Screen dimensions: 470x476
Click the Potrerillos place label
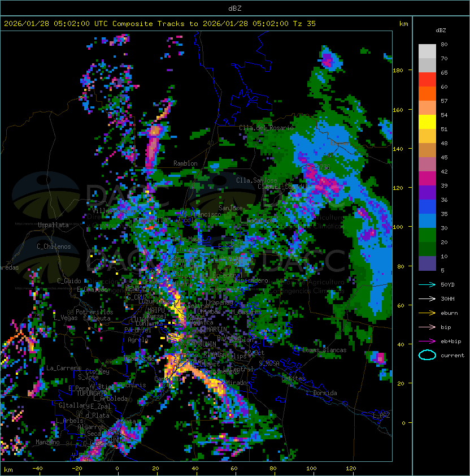pyautogui.click(x=94, y=312)
